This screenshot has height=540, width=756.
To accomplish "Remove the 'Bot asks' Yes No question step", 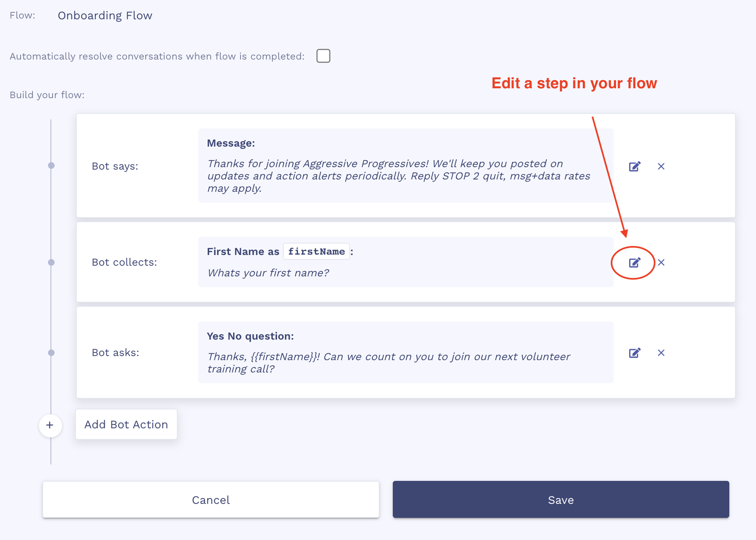I will 661,353.
